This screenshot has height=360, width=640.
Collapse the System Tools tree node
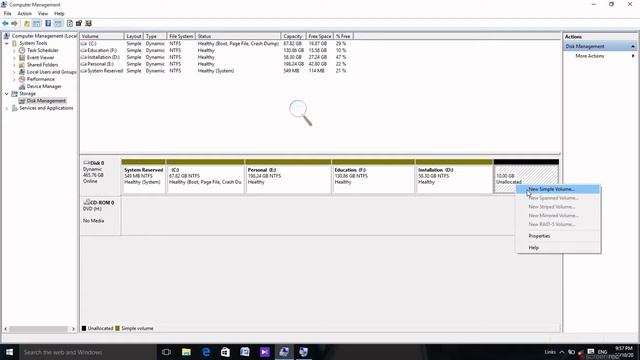click(x=7, y=43)
